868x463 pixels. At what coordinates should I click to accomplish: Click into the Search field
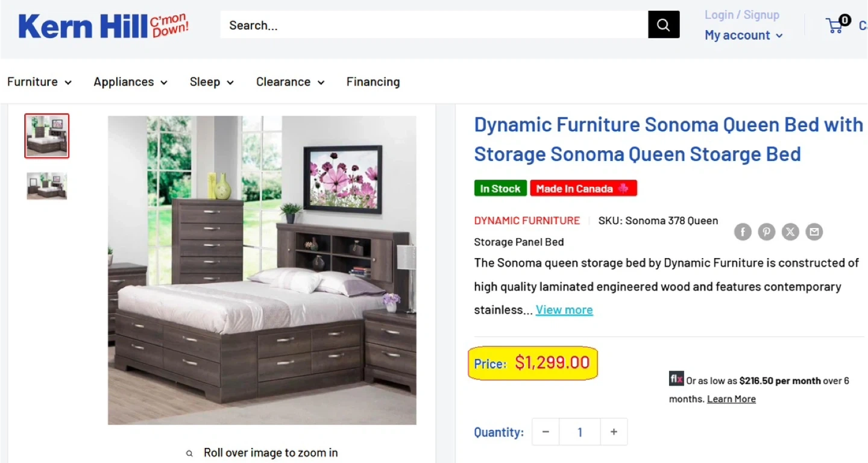(434, 25)
